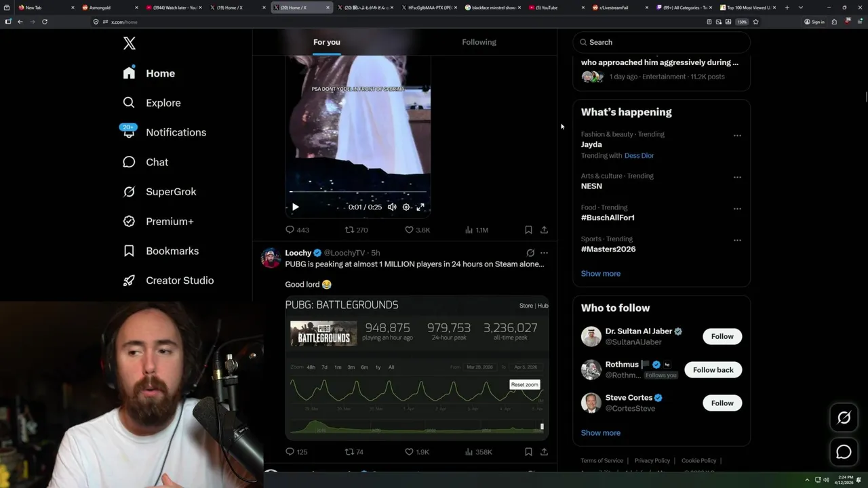Screen dimensions: 868x488
Task: Open the floating Grok button
Action: click(844, 418)
